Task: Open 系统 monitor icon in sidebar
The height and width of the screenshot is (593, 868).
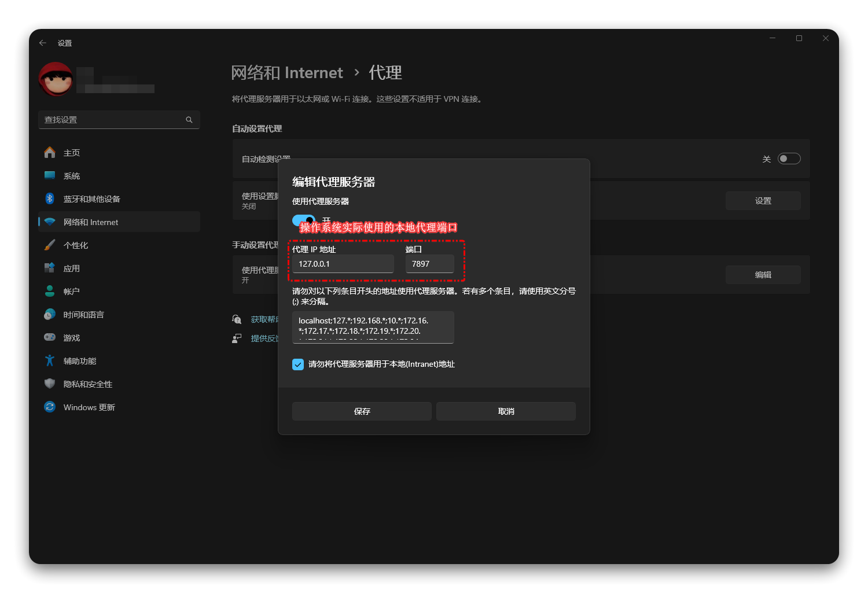Action: pyautogui.click(x=50, y=175)
